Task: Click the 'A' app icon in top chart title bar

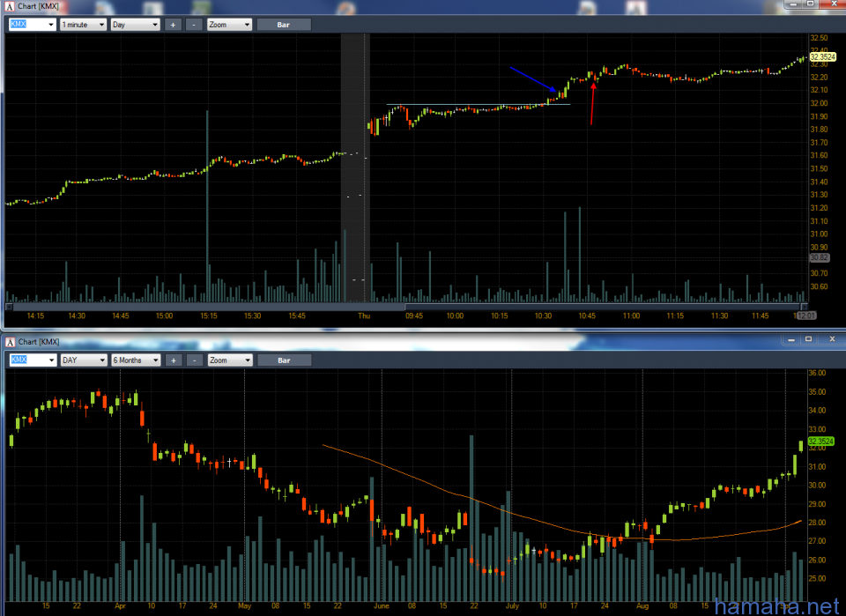Action: pyautogui.click(x=9, y=6)
